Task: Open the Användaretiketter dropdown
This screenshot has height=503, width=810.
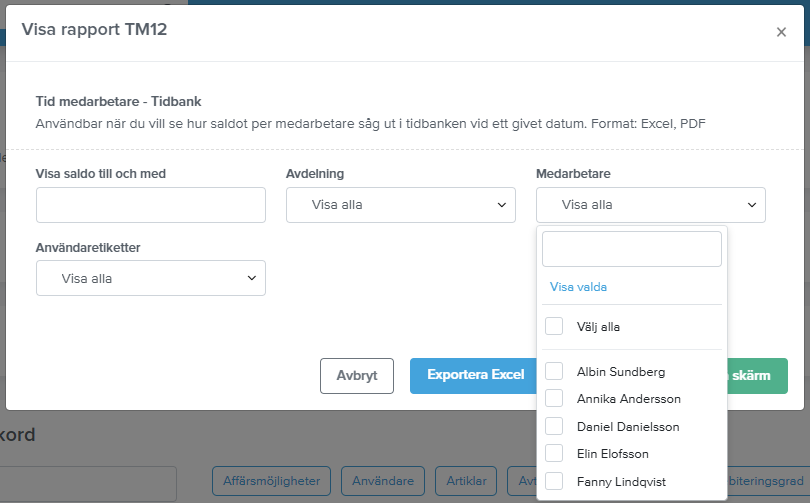Action: (x=151, y=278)
